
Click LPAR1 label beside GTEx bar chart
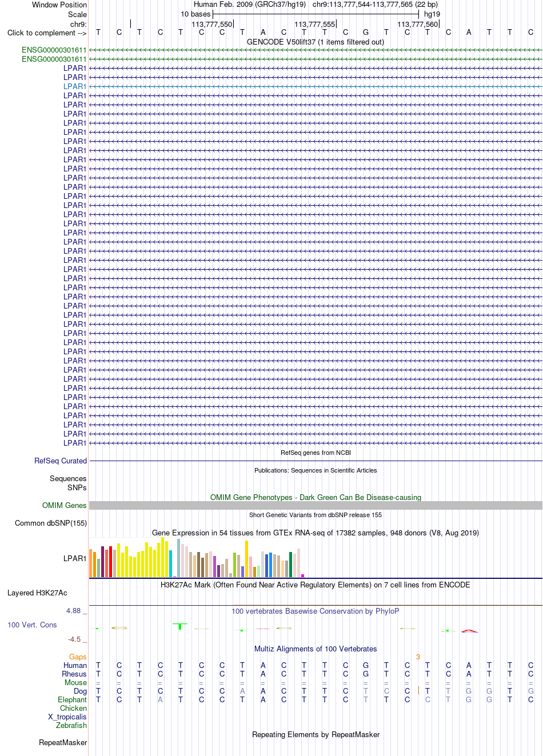coord(75,558)
